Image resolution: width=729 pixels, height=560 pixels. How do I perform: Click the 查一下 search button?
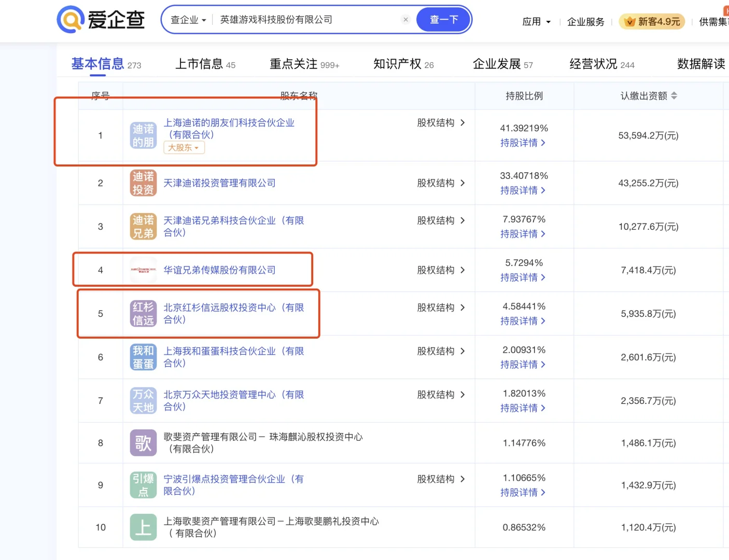click(444, 20)
